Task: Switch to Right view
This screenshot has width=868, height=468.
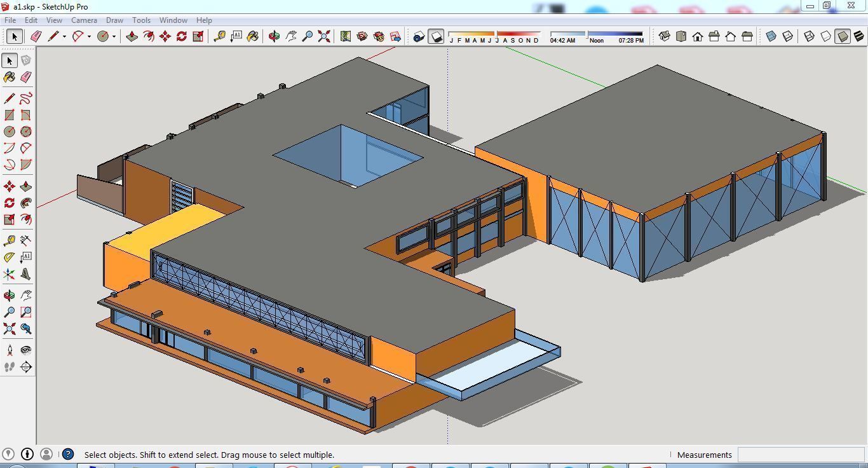Action: [x=714, y=36]
